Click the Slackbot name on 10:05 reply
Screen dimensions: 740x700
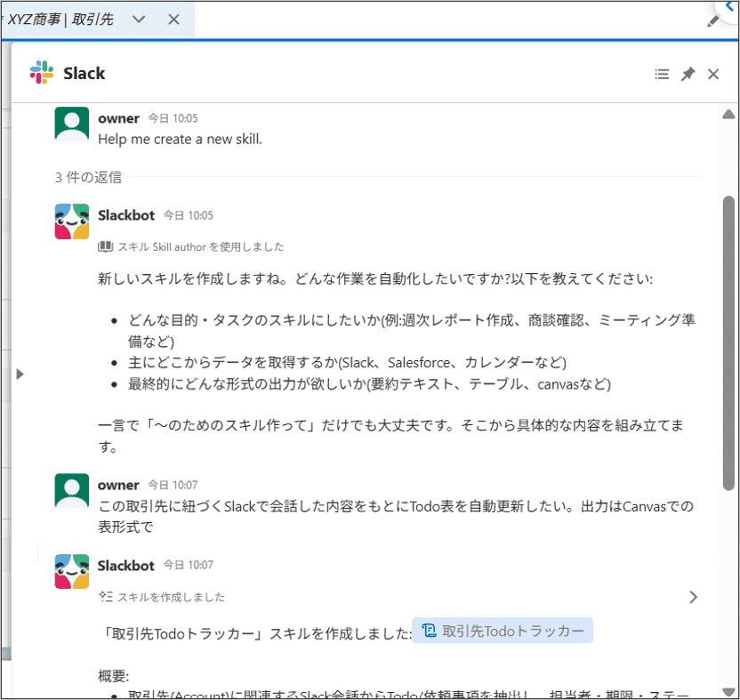pyautogui.click(x=126, y=215)
